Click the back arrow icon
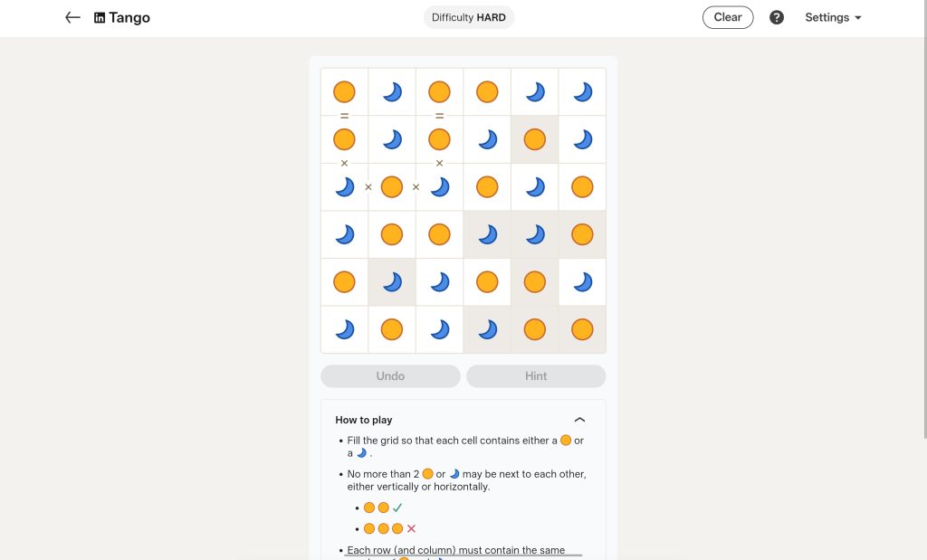 point(72,17)
